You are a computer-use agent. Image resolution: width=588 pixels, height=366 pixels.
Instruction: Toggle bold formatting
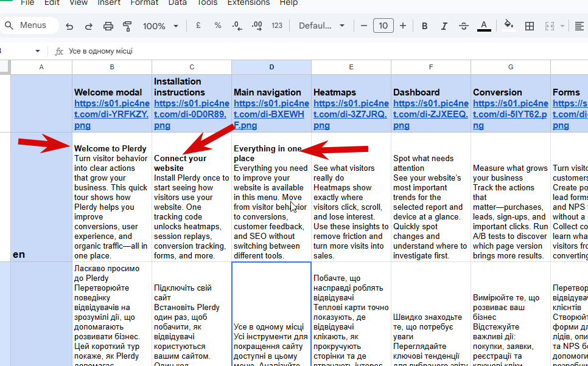click(424, 26)
